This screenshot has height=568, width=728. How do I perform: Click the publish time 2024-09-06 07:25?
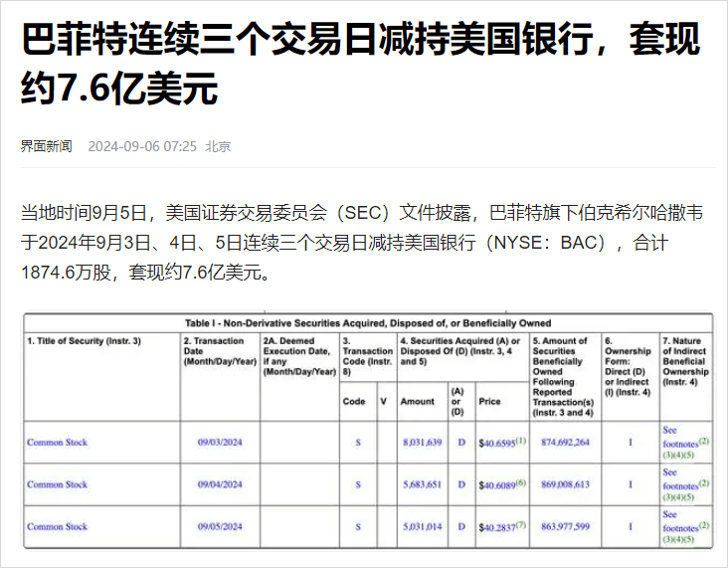[x=142, y=147]
